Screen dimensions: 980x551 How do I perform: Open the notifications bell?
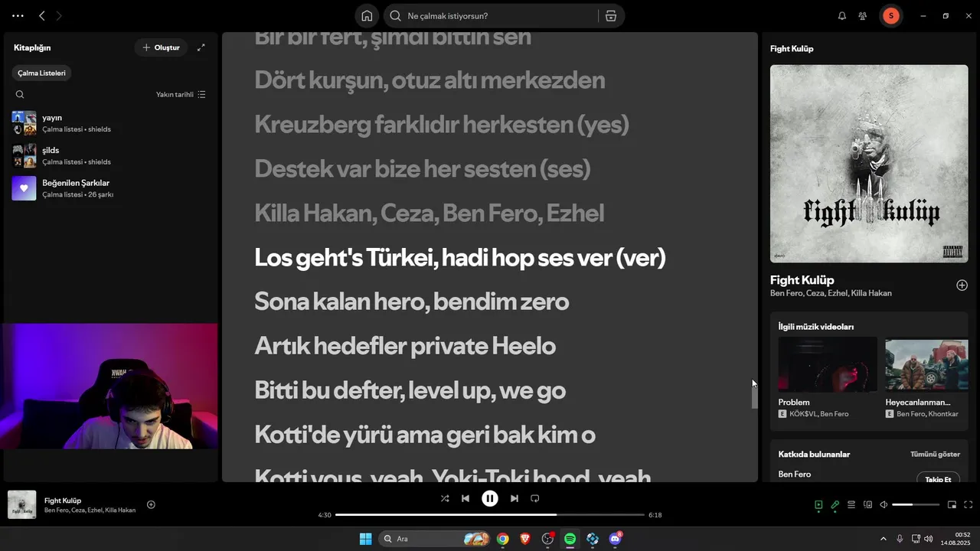tap(842, 16)
